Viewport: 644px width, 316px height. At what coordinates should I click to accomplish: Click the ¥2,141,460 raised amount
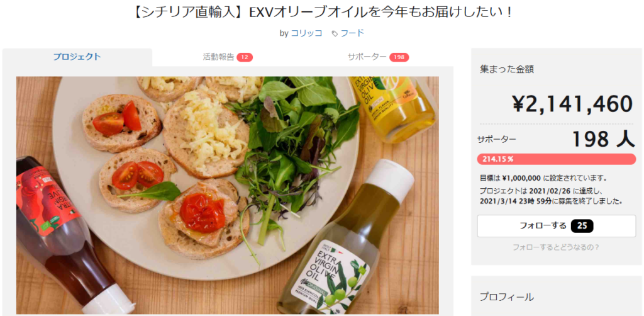pyautogui.click(x=572, y=104)
